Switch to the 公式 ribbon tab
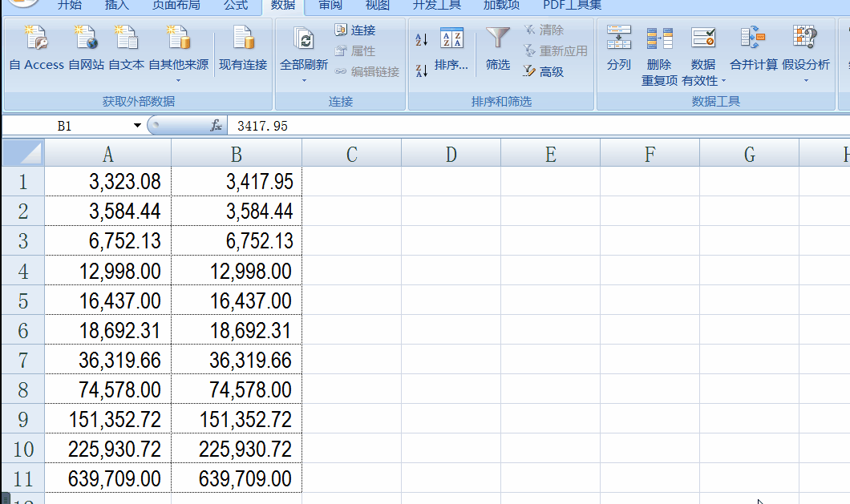This screenshot has height=504, width=850. 236,6
